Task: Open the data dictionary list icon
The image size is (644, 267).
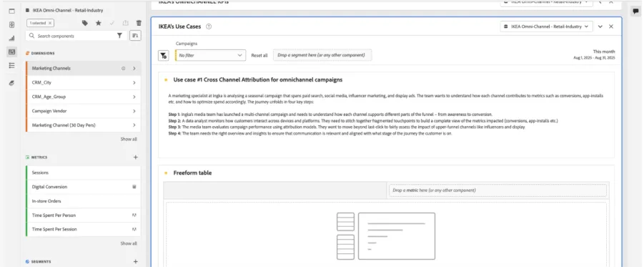Action: click(11, 65)
